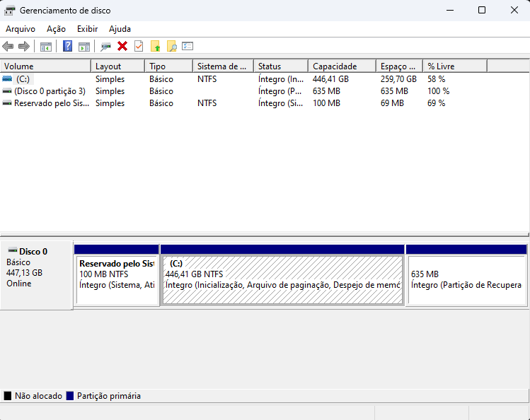Click the Reservado pelo Sistema drive icon
The height and width of the screenshot is (420, 530).
(x=7, y=103)
